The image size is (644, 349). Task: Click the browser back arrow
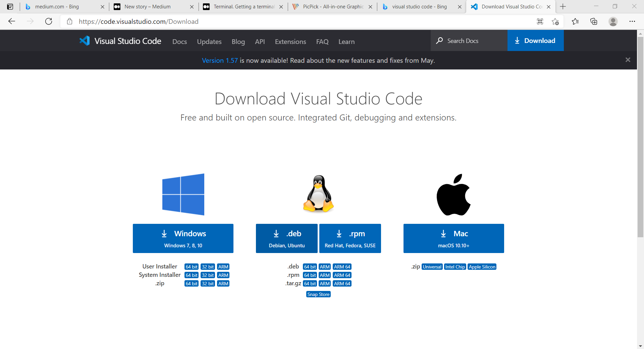(12, 21)
